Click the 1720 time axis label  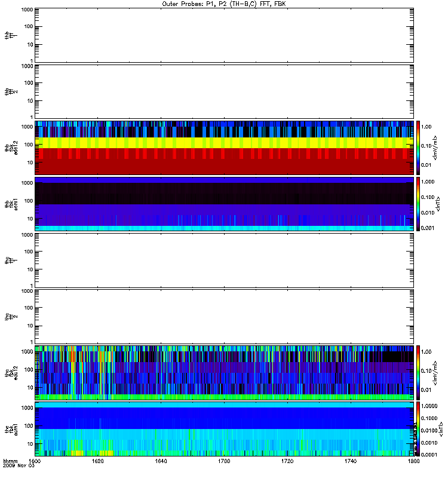click(x=287, y=461)
